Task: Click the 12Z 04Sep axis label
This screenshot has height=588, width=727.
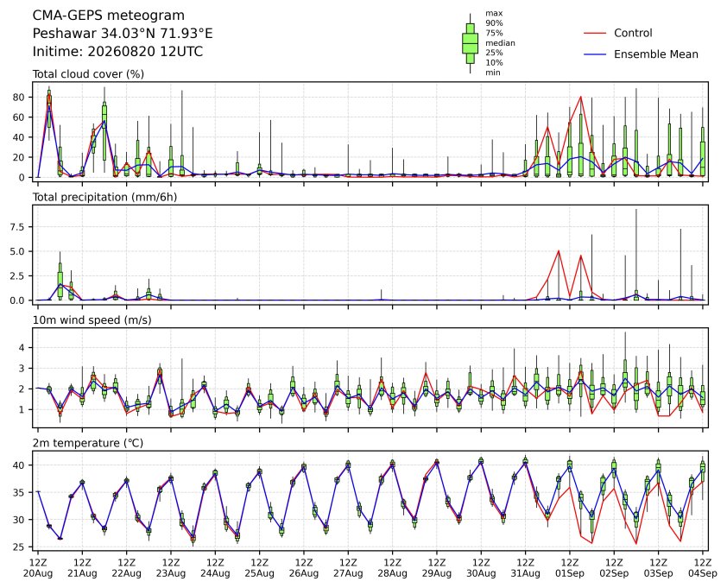Action: [x=703, y=568]
